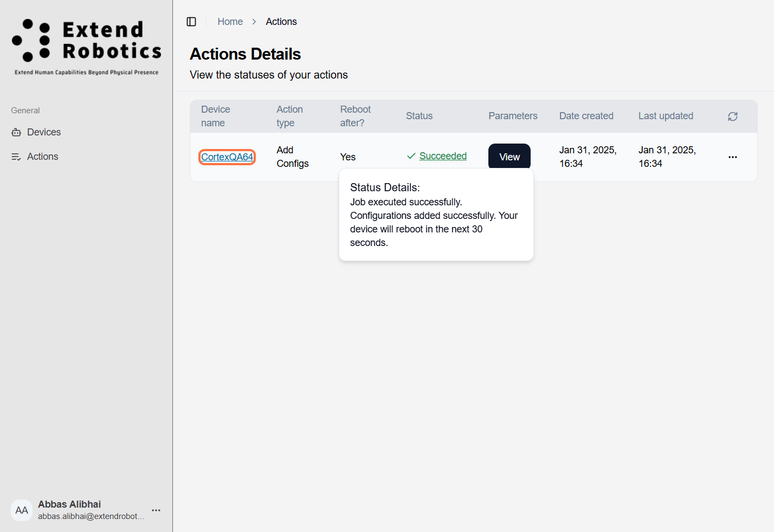Click the Extend Robotics logo
774x532 pixels.
pyautogui.click(x=87, y=47)
